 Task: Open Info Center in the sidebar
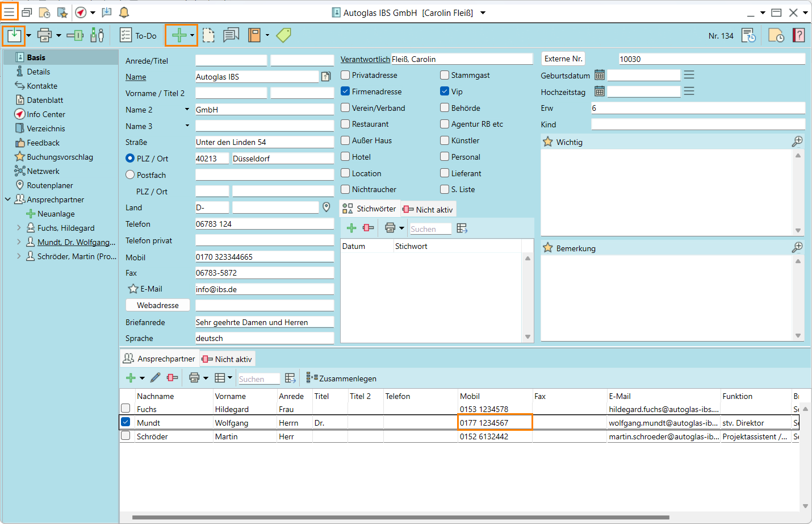click(45, 114)
